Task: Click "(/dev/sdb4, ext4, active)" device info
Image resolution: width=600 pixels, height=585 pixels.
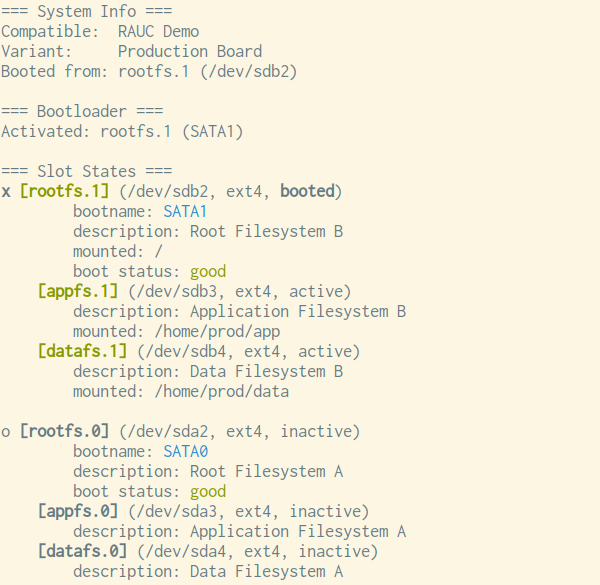Action: tap(249, 351)
